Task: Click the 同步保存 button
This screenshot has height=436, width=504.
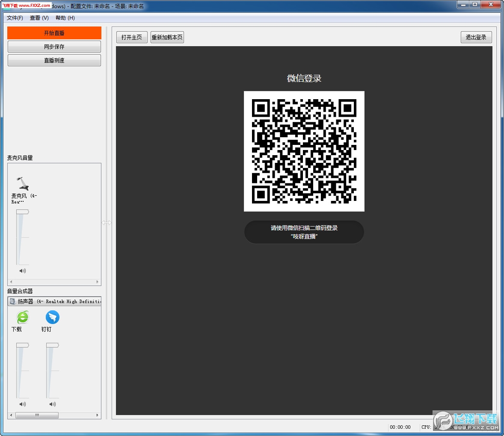Action: pos(54,47)
